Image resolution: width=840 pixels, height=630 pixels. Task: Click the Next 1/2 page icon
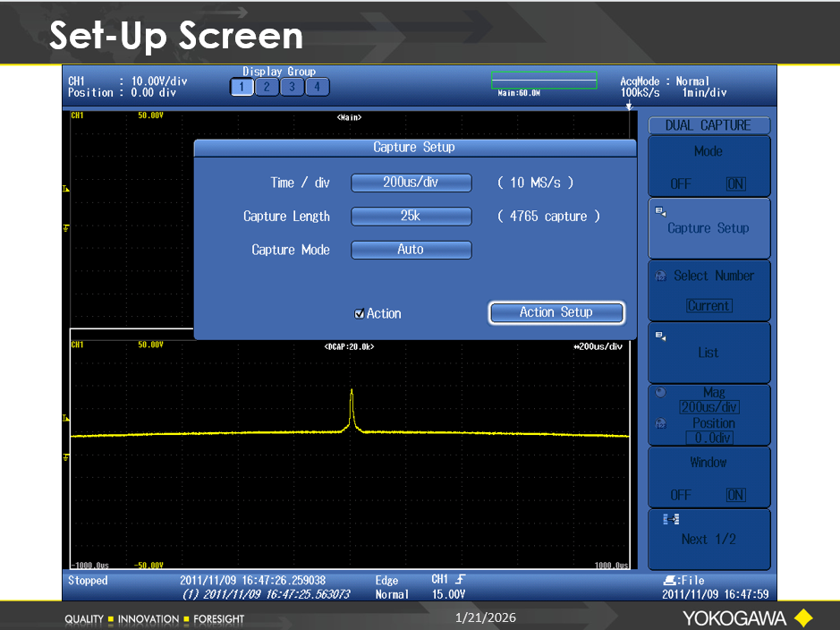(664, 520)
